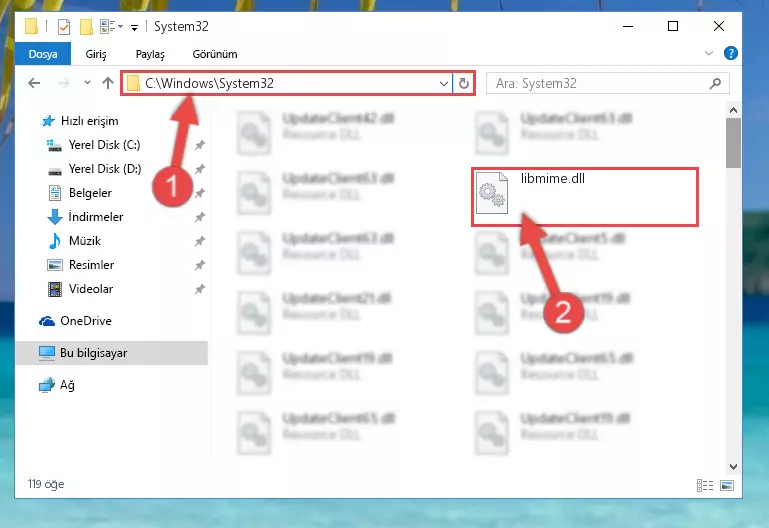Click the pin icon beside Müzik

(200, 241)
